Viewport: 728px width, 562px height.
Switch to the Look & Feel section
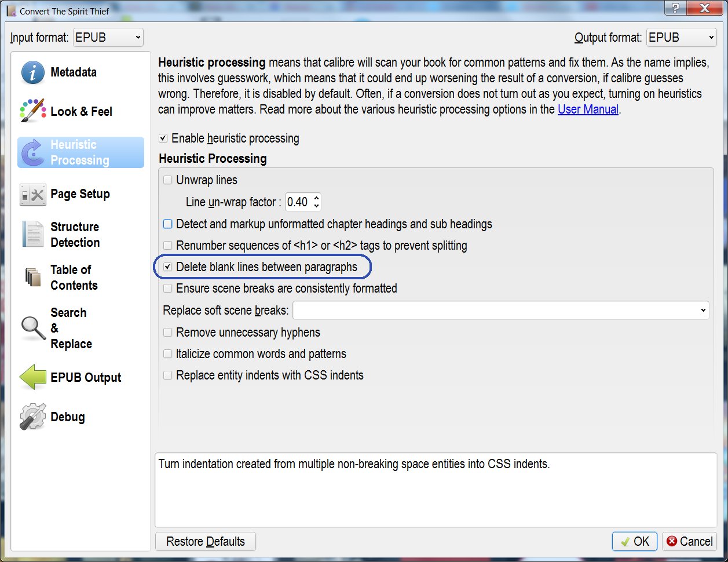coord(81,112)
